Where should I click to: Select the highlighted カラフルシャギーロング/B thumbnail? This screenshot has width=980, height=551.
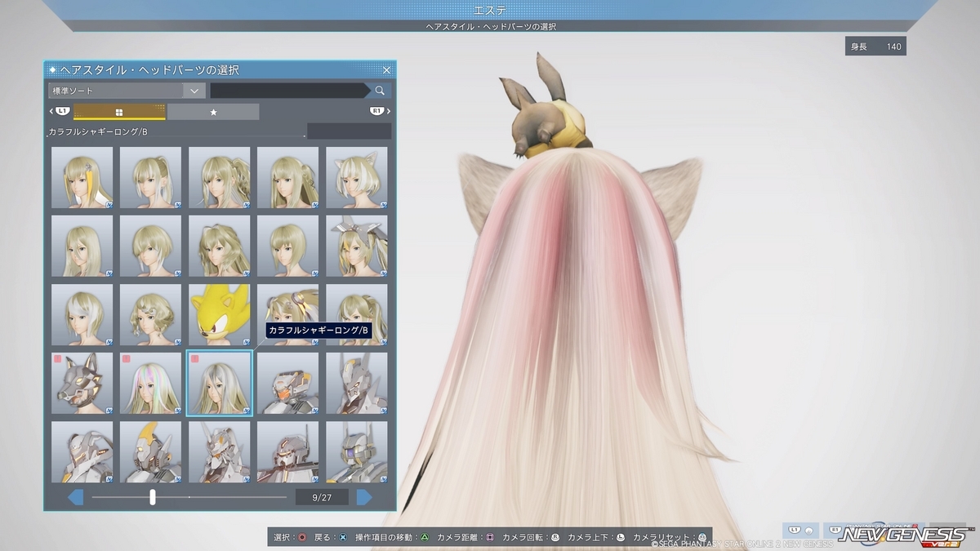pos(220,383)
